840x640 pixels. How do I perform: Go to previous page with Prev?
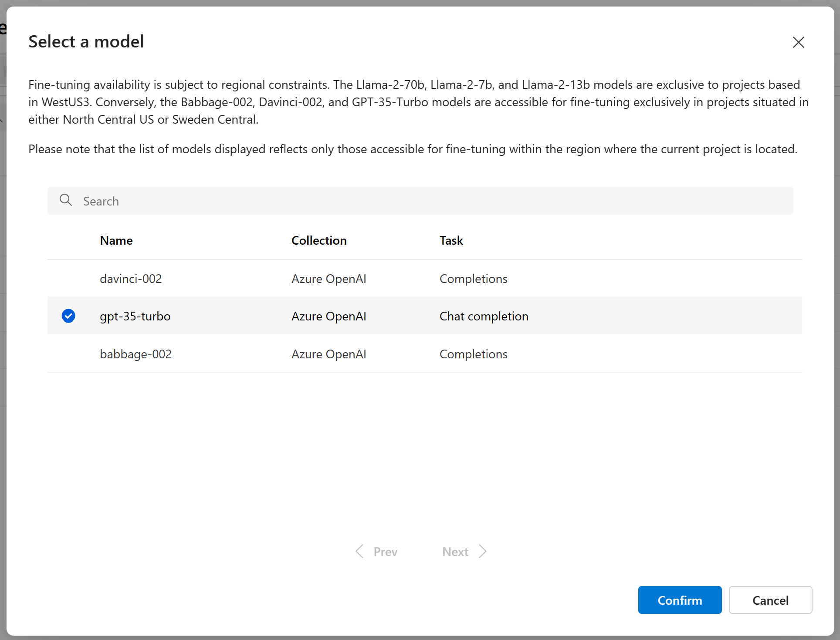point(385,552)
